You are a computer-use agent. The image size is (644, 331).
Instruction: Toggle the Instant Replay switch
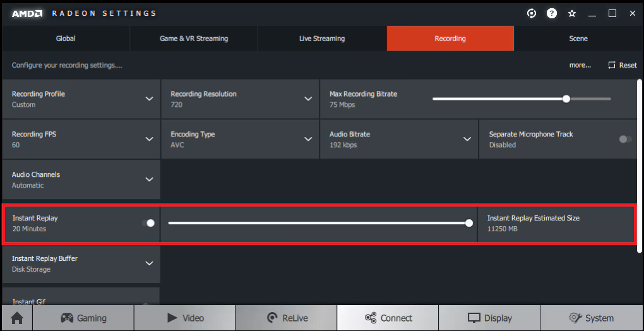[148, 223]
